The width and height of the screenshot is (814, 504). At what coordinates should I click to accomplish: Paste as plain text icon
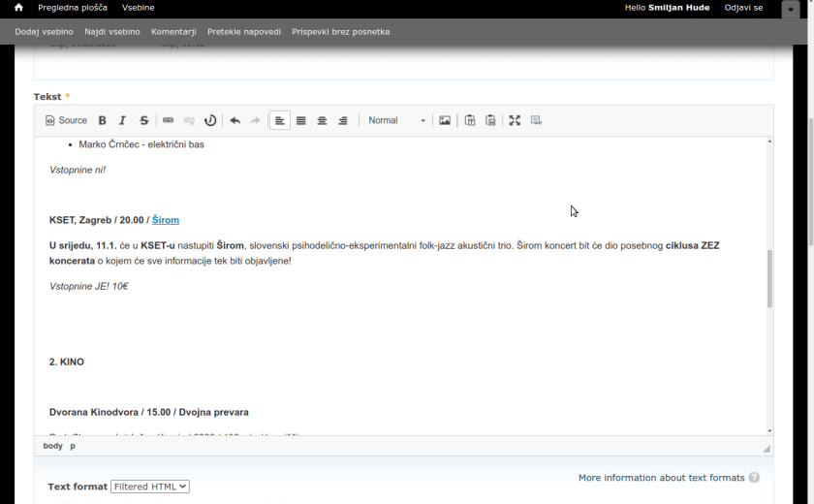point(470,121)
